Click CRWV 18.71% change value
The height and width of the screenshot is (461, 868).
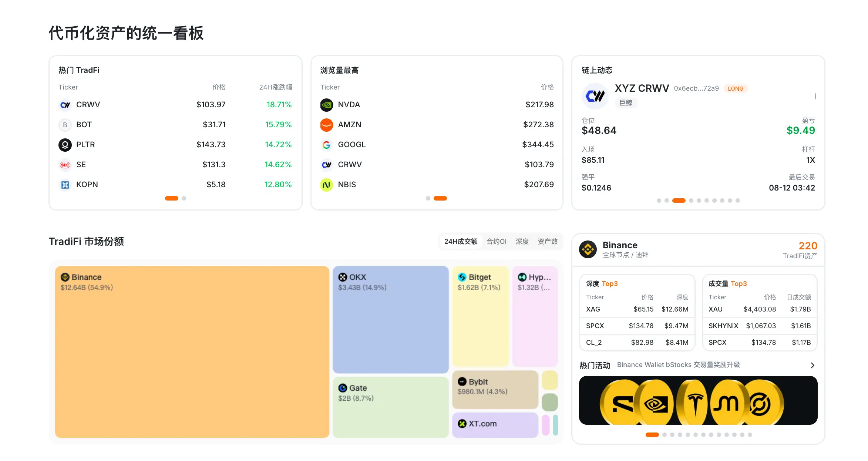point(279,105)
